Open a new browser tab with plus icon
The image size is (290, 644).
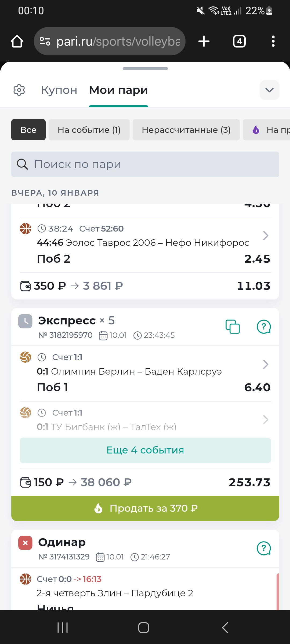tap(204, 42)
